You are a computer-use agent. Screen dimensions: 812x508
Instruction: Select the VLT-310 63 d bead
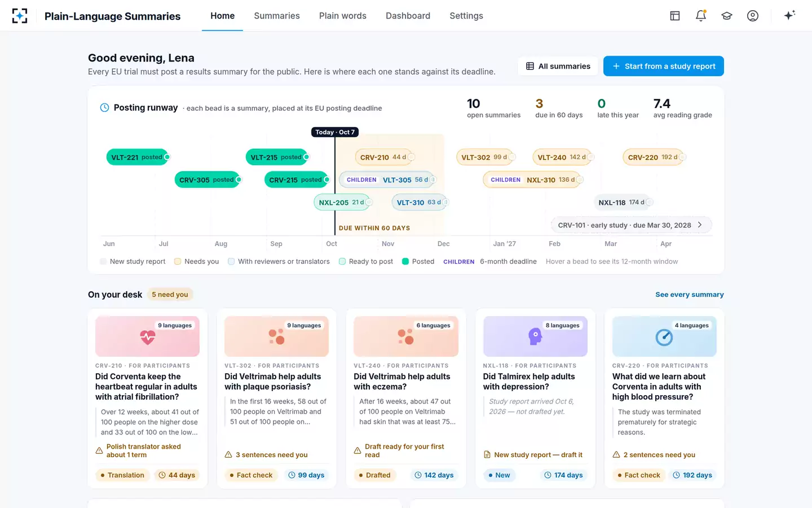coord(420,202)
